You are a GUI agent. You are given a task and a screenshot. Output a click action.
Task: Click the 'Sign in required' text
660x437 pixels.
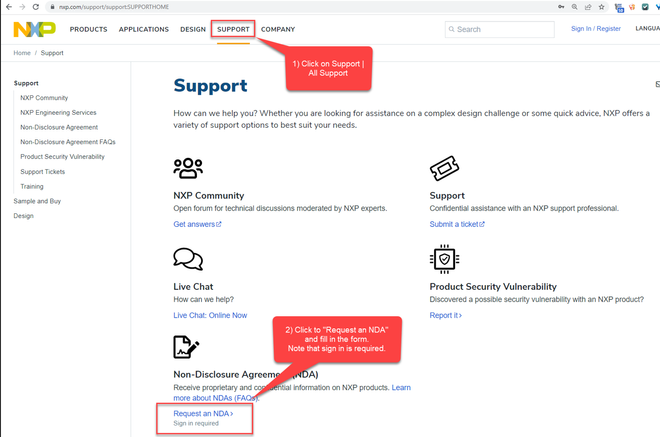(x=196, y=424)
